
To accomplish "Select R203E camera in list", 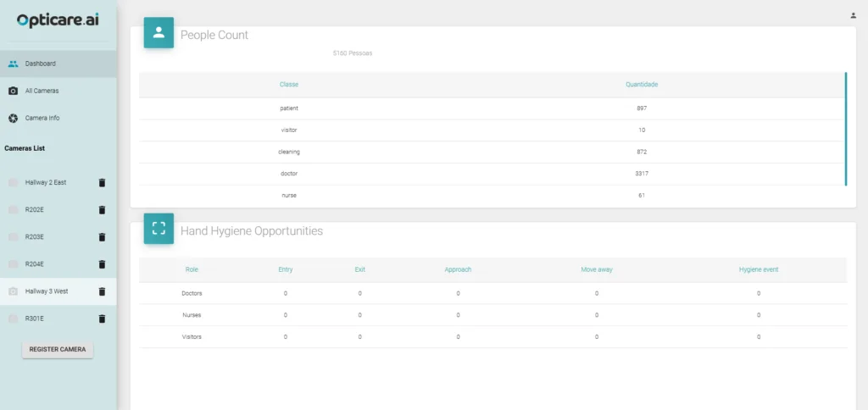I will click(x=34, y=237).
